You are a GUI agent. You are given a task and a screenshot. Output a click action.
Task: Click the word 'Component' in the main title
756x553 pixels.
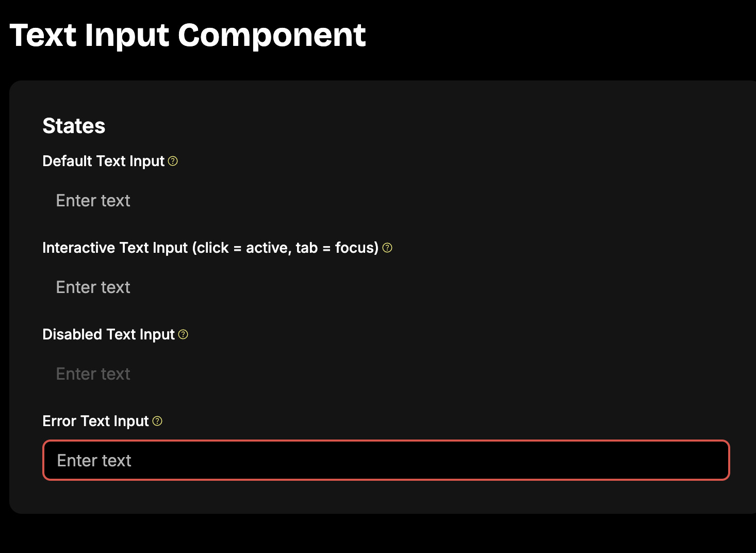click(x=272, y=36)
